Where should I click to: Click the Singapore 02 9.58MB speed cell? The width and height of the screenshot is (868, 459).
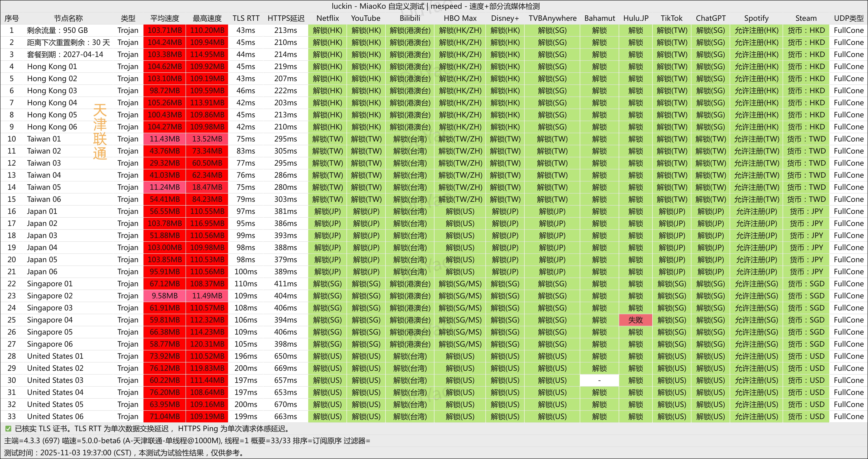[165, 296]
